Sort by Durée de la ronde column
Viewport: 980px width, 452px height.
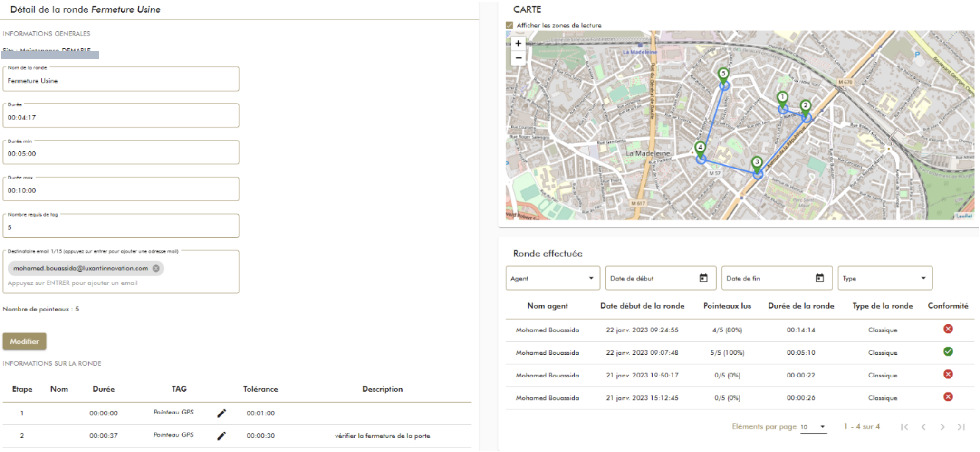point(801,306)
